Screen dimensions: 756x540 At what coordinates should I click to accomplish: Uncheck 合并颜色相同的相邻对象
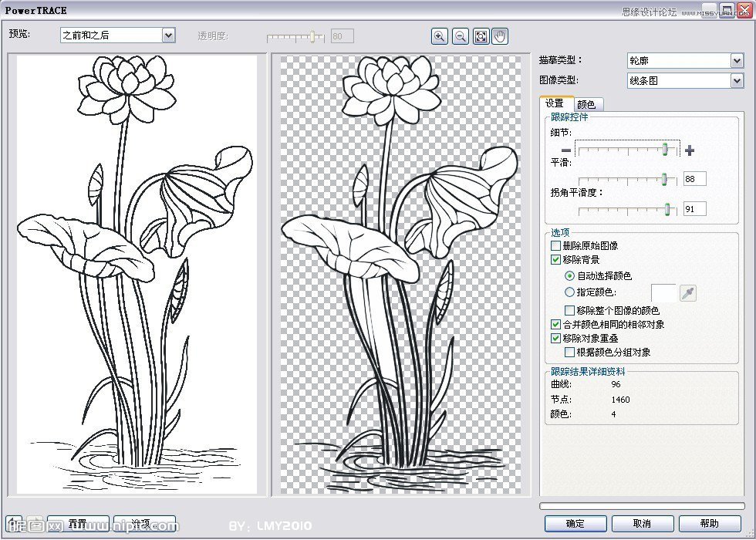pyautogui.click(x=556, y=324)
